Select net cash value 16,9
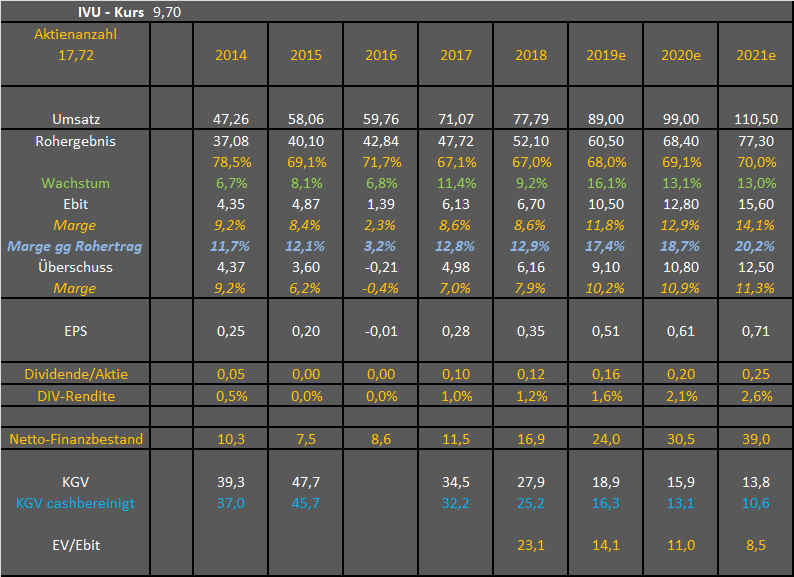Screen dimensions: 794x577 pos(531,439)
